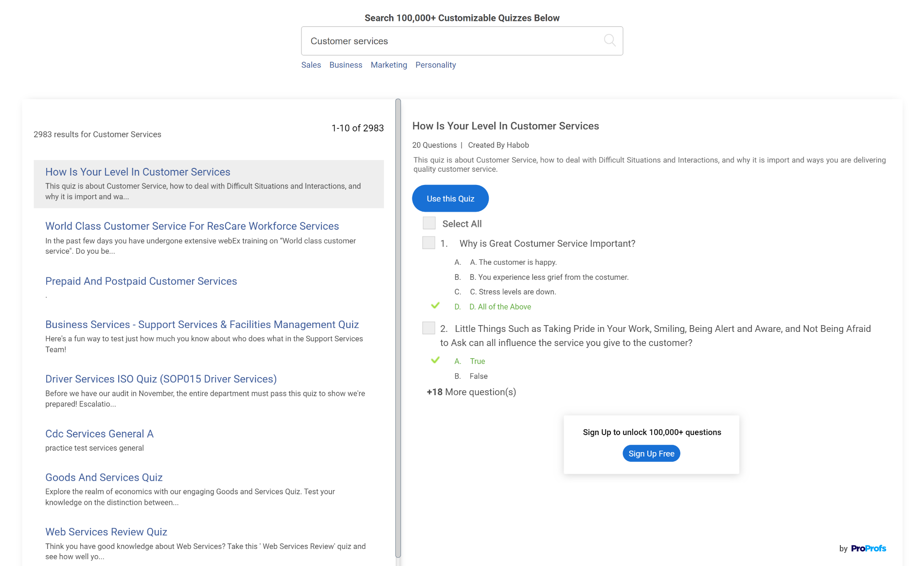Click the Sign Up Free button
The width and height of the screenshot is (924, 566).
651,454
